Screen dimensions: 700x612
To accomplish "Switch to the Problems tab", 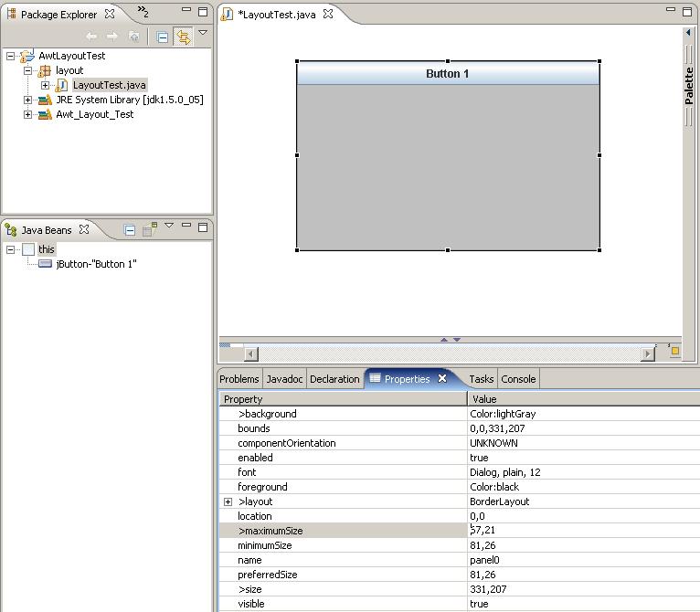I will pos(239,379).
